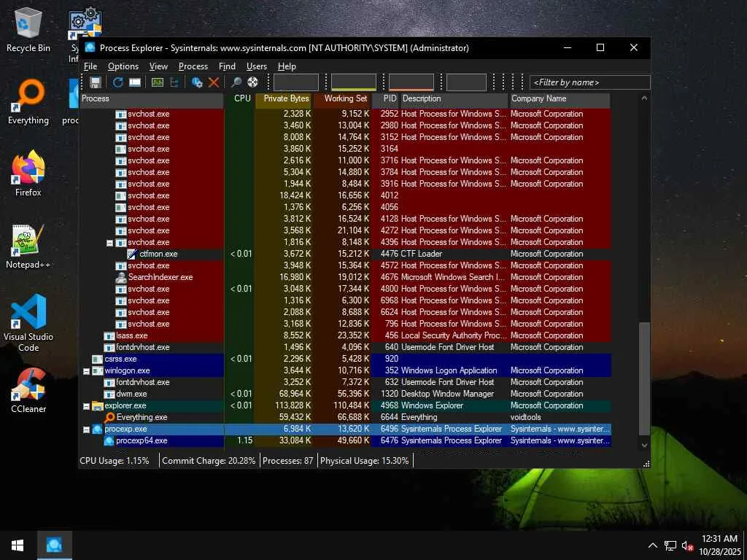Viewport: 747px width, 560px height.
Task: Click the crosshair Find Window's Process icon
Action: click(x=252, y=82)
